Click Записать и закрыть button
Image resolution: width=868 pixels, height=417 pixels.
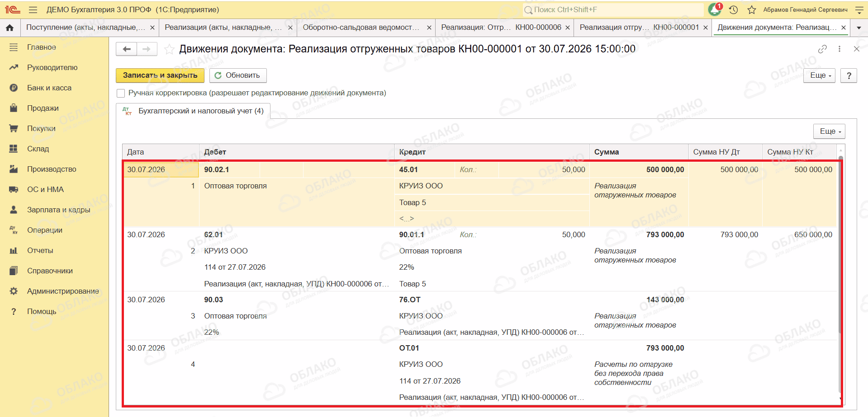(160, 75)
